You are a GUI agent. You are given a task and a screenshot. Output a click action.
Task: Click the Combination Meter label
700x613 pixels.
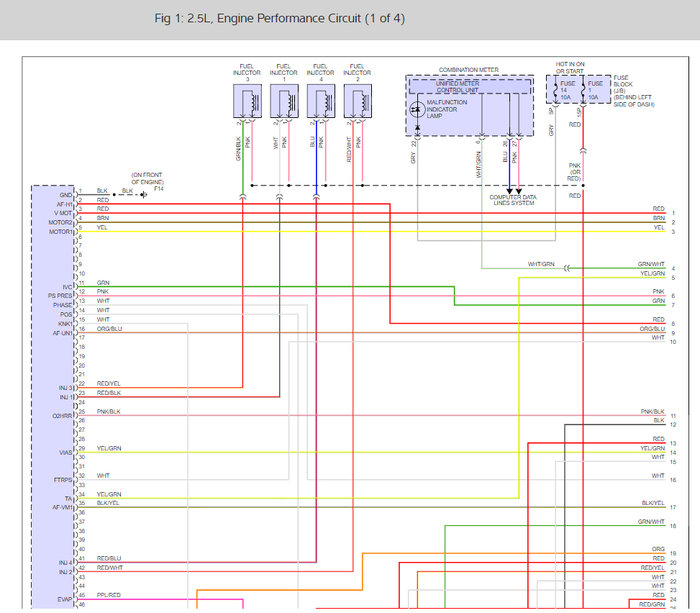469,70
